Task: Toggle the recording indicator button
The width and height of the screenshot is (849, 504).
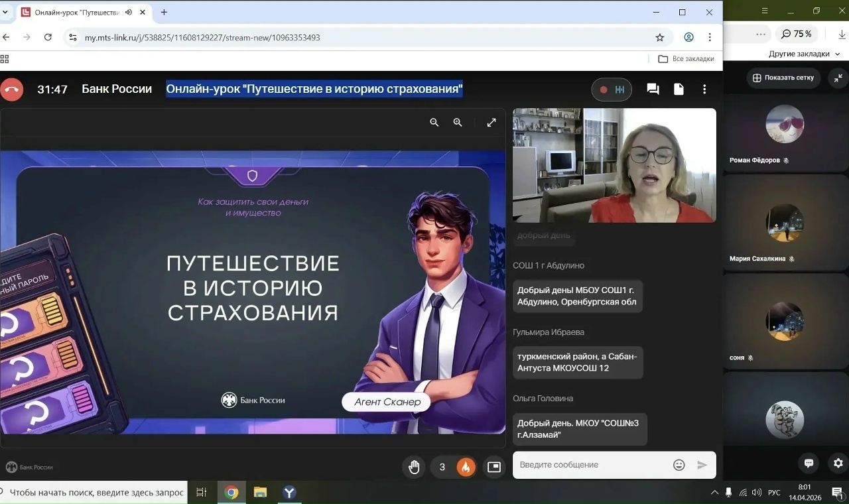Action: pos(611,90)
